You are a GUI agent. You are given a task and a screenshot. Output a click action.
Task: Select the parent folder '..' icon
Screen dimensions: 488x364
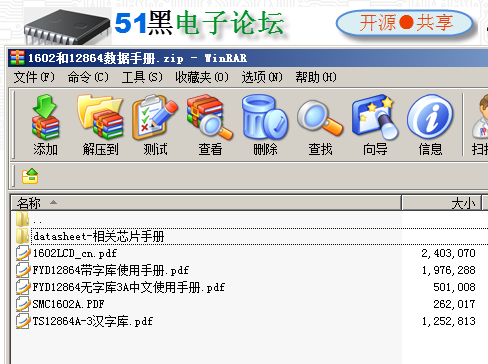point(22,219)
